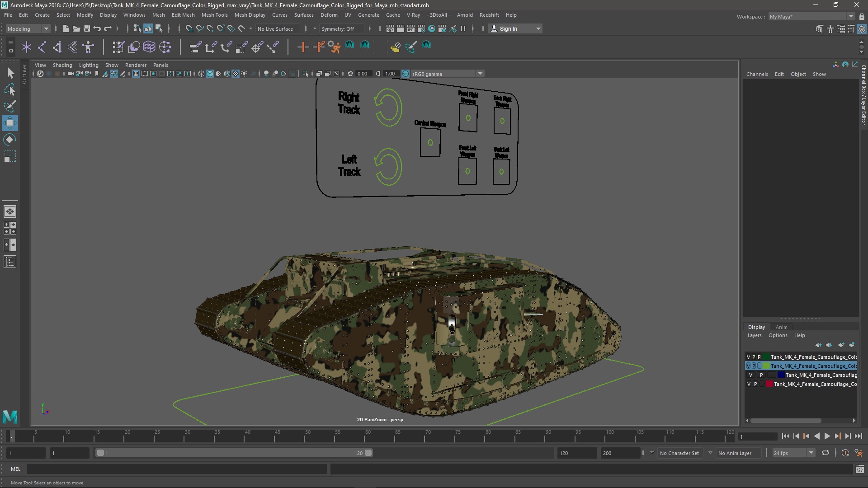
Task: Toggle visibility of the blue swatch layer
Action: [750, 375]
